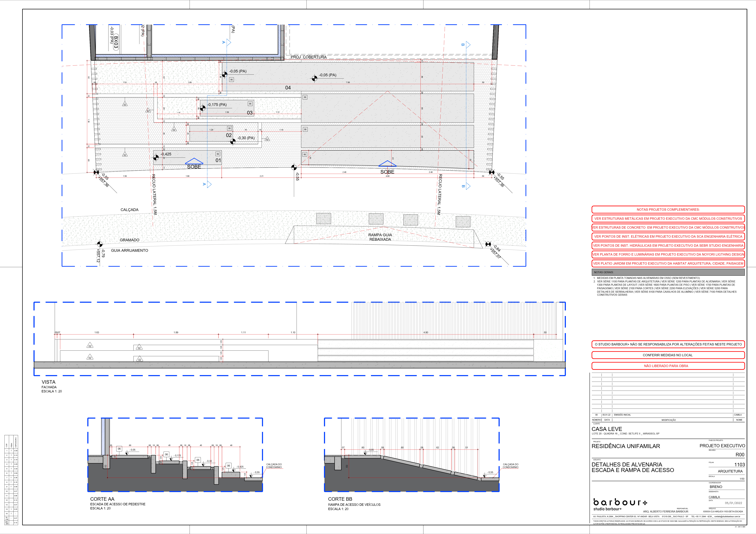Click the -0,30 (PA) level marker symbol
Screen dimensions: 756x534
[233, 141]
